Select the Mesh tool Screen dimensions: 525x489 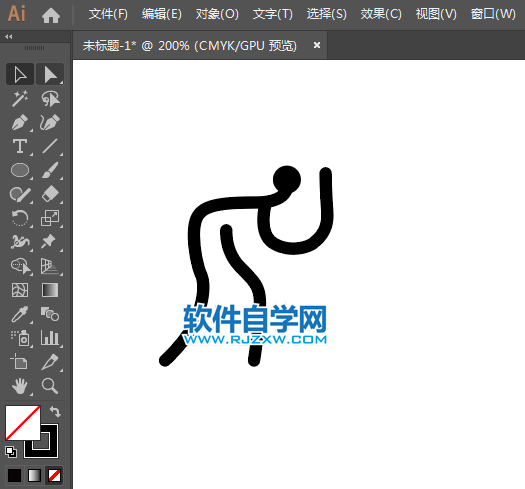click(x=20, y=290)
